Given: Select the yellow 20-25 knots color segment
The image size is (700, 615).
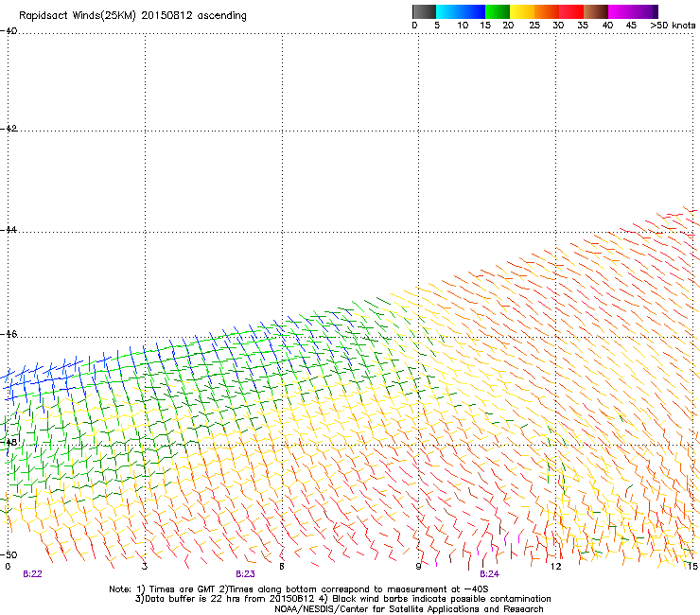Looking at the screenshot, I should [522, 11].
